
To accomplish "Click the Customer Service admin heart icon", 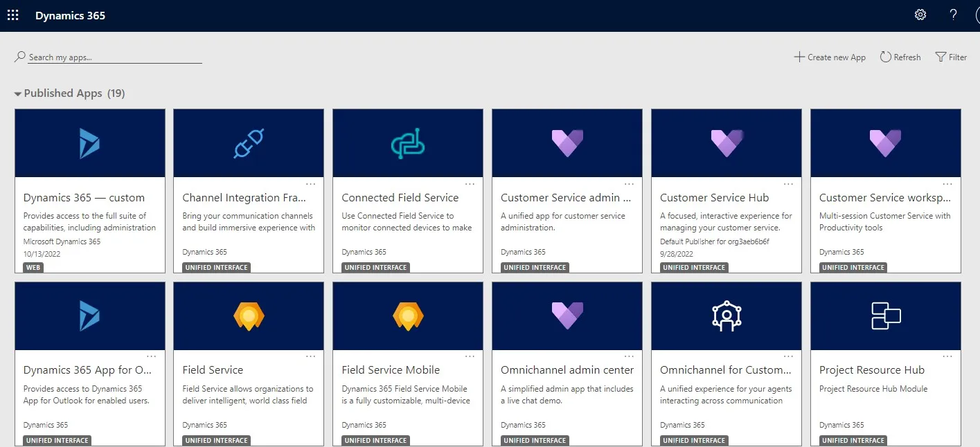I will coord(567,143).
